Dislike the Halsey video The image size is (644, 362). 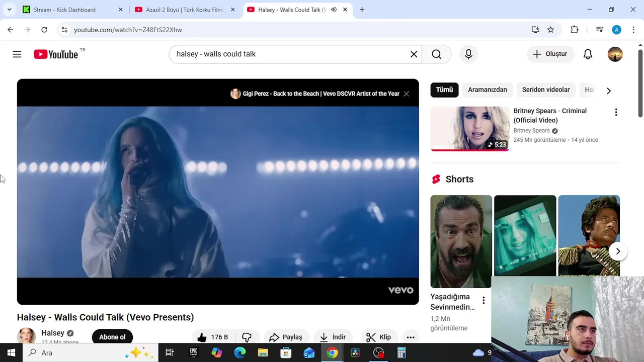[247, 337]
